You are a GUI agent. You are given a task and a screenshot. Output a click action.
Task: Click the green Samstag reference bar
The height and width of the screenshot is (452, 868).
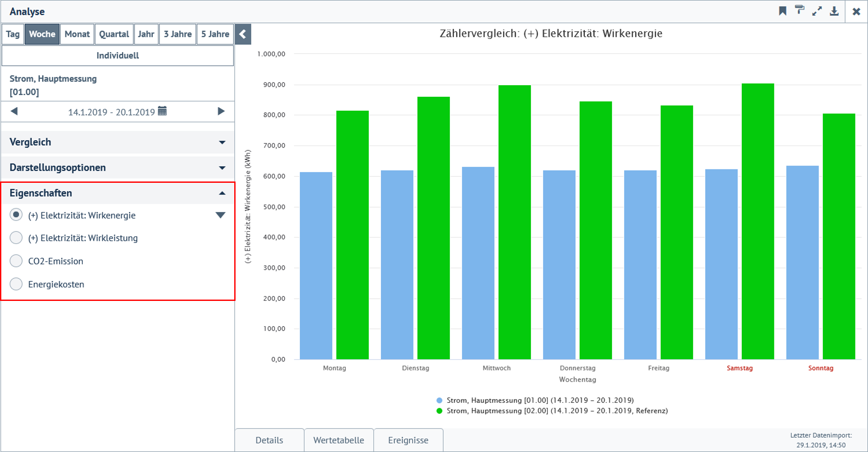click(x=757, y=217)
